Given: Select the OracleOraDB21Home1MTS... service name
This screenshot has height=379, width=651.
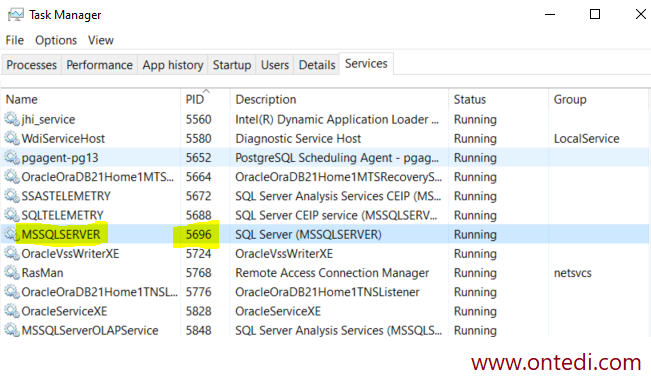Looking at the screenshot, I should click(98, 177).
